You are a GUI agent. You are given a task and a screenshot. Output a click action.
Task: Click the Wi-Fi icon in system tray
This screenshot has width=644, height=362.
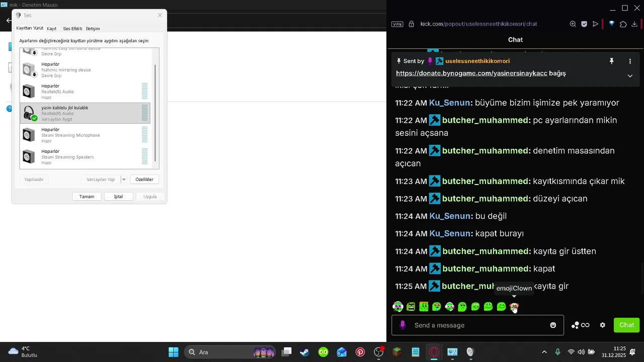click(x=571, y=352)
